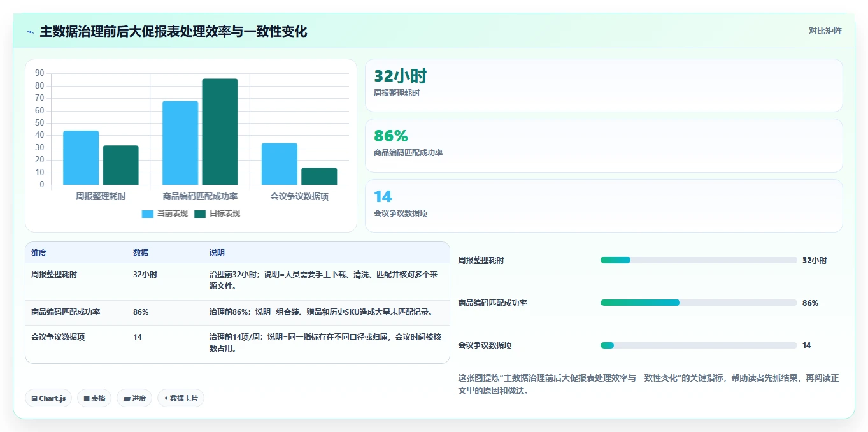Click the 商品编码匹配成功率 progress bar
Viewport: 868px width, 432px height.
click(x=699, y=303)
